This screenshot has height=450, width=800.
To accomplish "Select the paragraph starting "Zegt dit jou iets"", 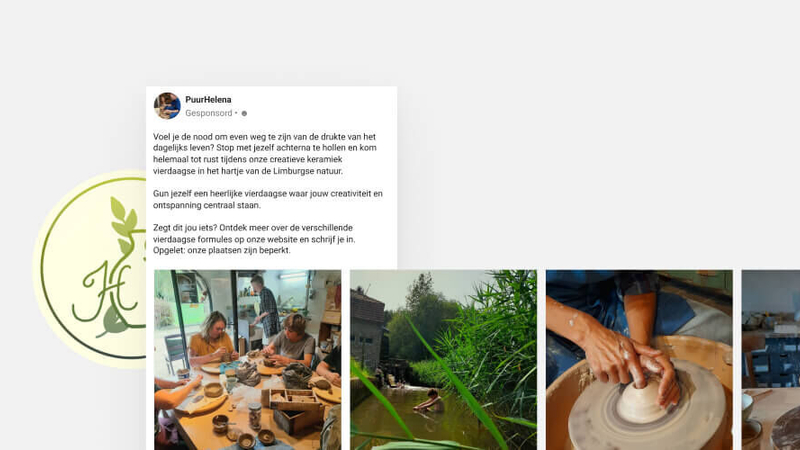I will 254,239.
